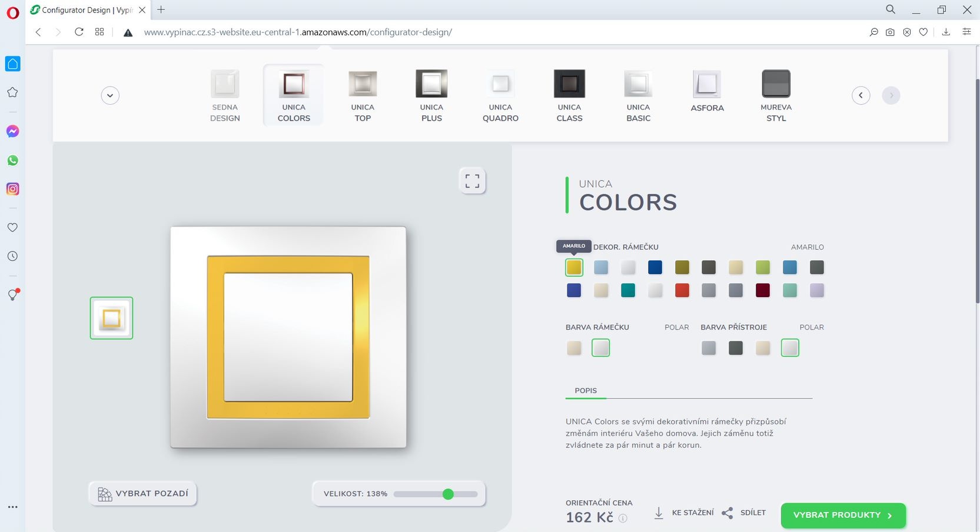The image size is (980, 532).
Task: Pick dark gray device color swatch
Action: [736, 348]
